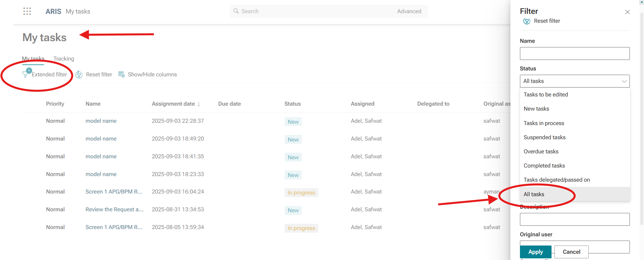Select the My tasks tab
Image resolution: width=644 pixels, height=260 pixels.
tap(33, 59)
